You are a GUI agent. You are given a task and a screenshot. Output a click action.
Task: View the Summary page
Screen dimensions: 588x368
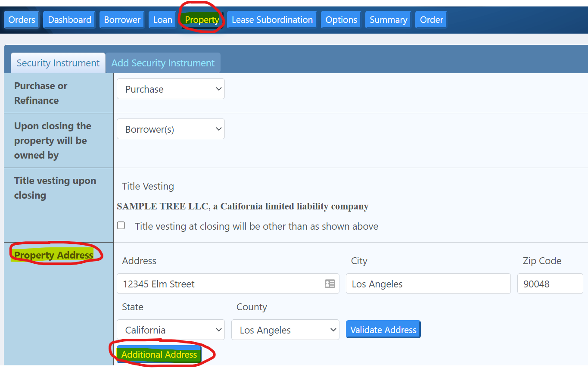[388, 19]
